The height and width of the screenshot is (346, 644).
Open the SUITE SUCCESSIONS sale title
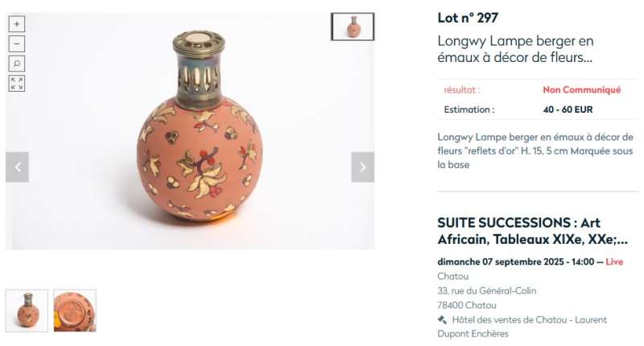pos(533,231)
